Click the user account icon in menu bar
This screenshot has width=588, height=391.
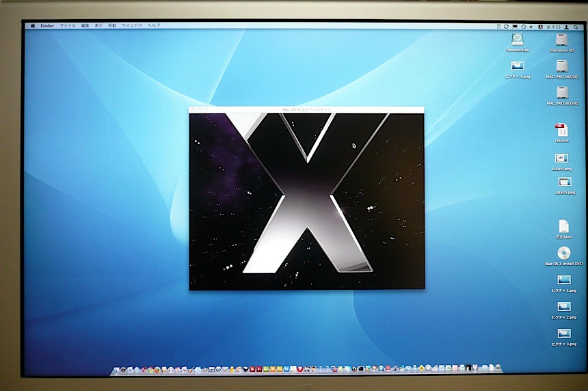pos(567,27)
